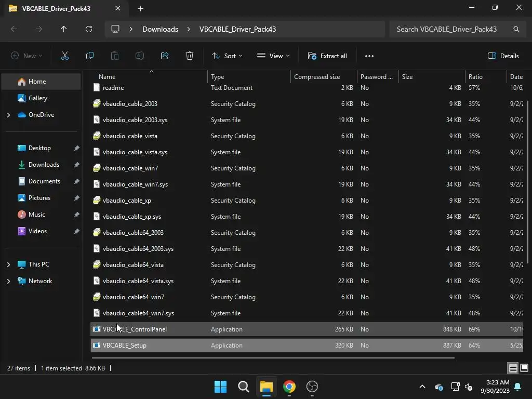The height and width of the screenshot is (399, 532).
Task: Click the Copy icon in toolbar
Action: 89,56
